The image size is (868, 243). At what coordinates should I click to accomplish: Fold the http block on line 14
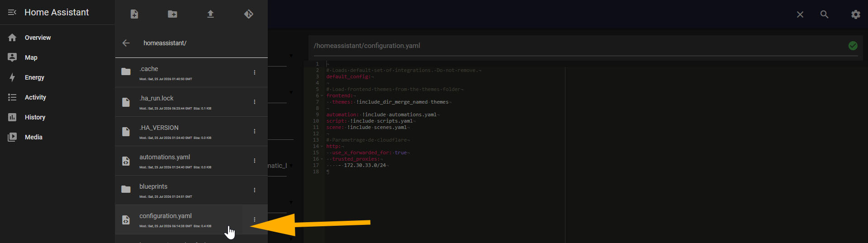(x=322, y=147)
